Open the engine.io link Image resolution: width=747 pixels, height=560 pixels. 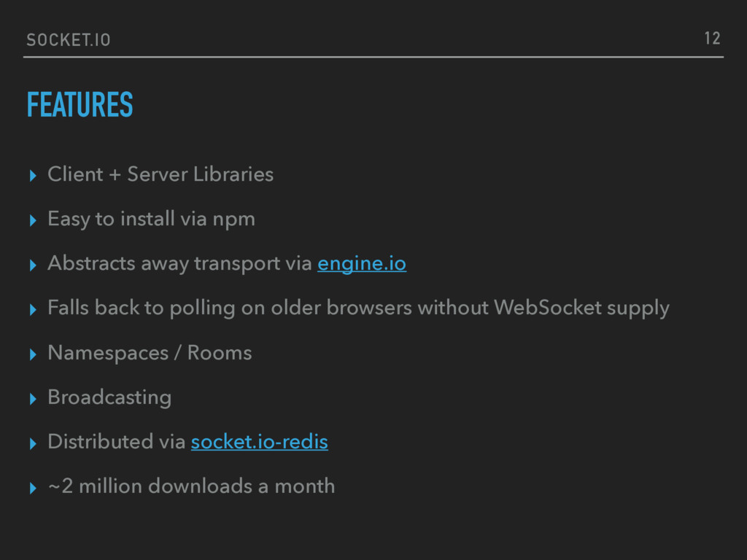tap(362, 264)
